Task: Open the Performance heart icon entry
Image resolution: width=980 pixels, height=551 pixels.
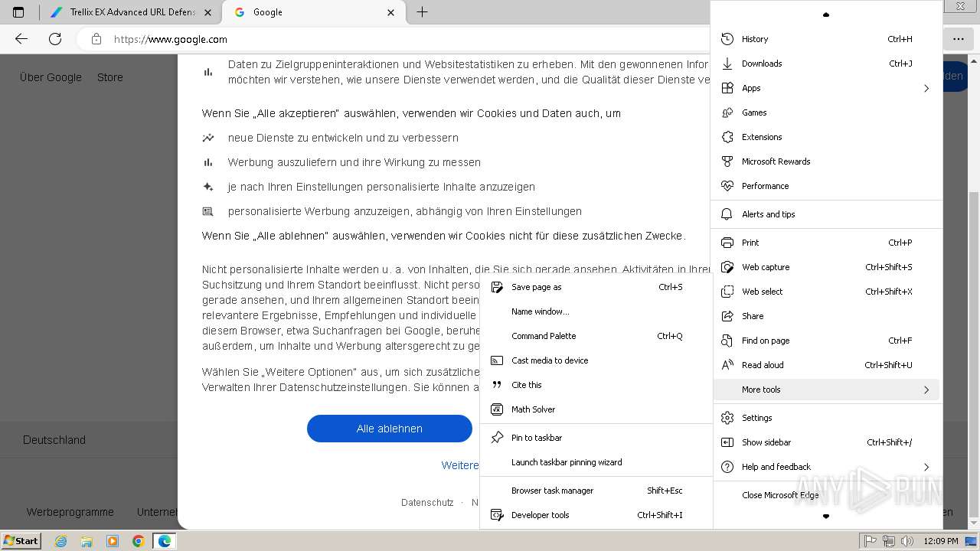Action: point(727,186)
